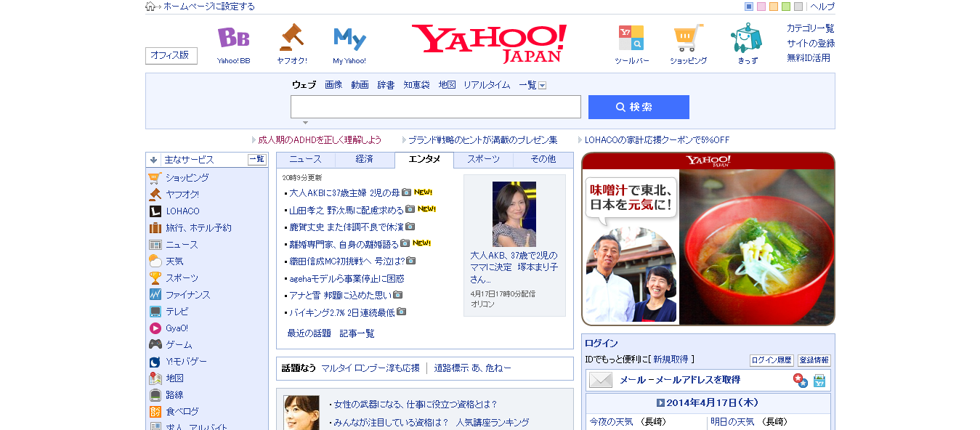Expand the arrow beside 2014年4月17日(木)
Screen dimensions: 980x430
click(660, 402)
